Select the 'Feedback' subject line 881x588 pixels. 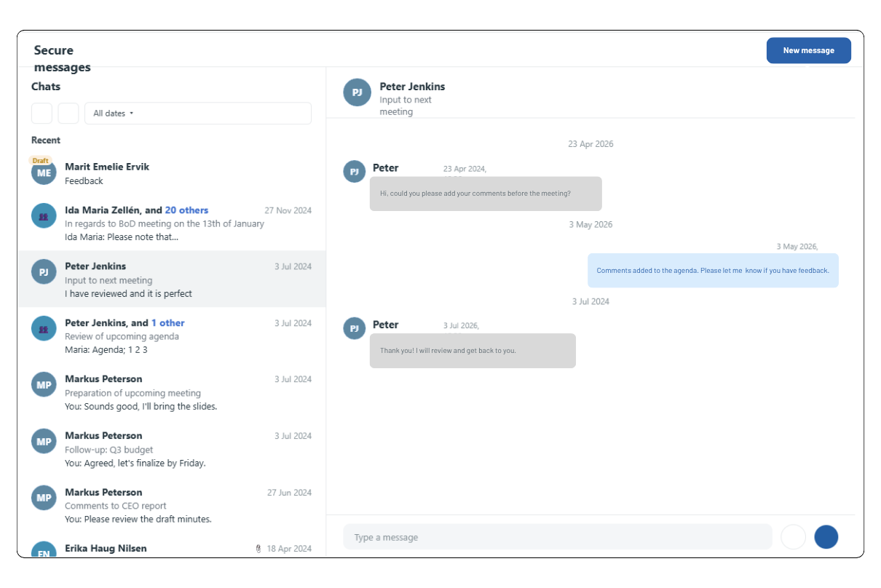[84, 181]
